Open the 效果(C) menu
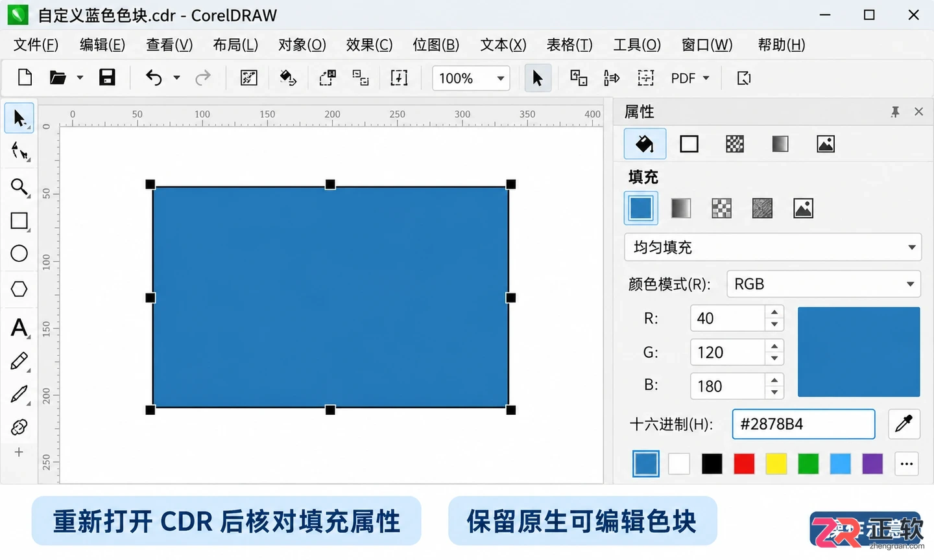The width and height of the screenshot is (934, 560). pos(369,45)
